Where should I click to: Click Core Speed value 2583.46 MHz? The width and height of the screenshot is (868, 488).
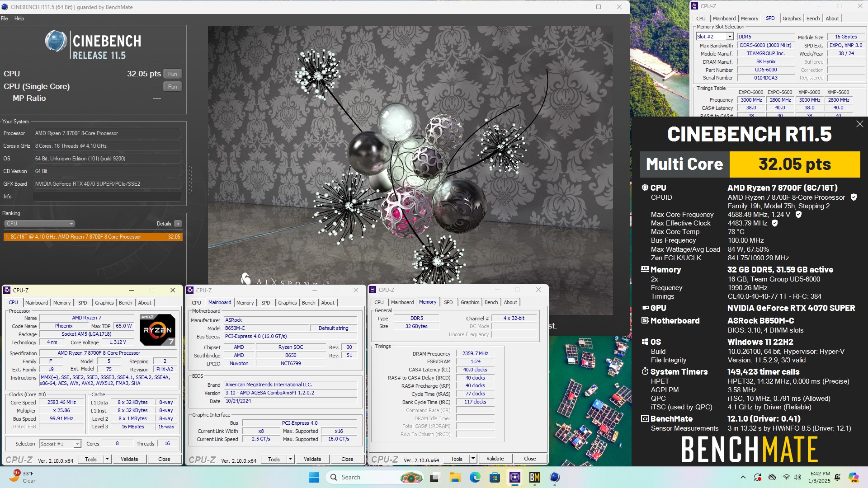(x=62, y=403)
